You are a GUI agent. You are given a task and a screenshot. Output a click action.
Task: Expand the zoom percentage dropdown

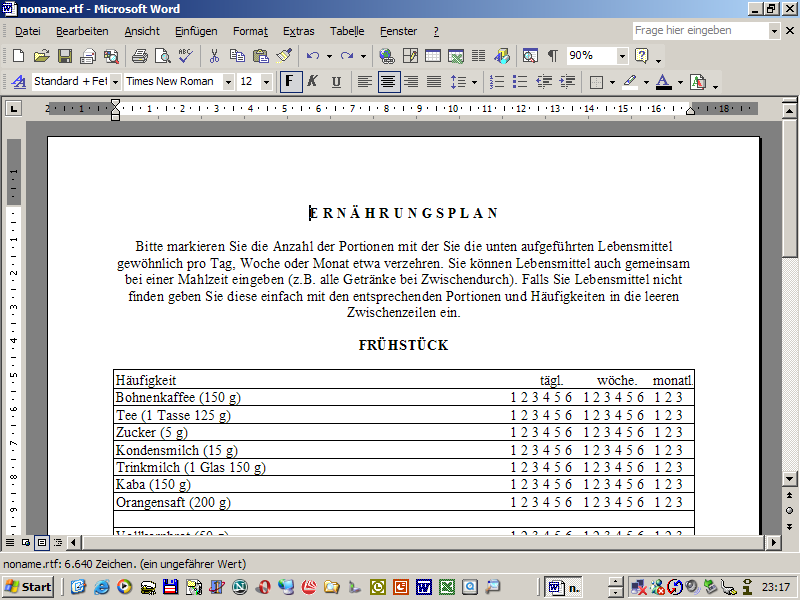622,56
